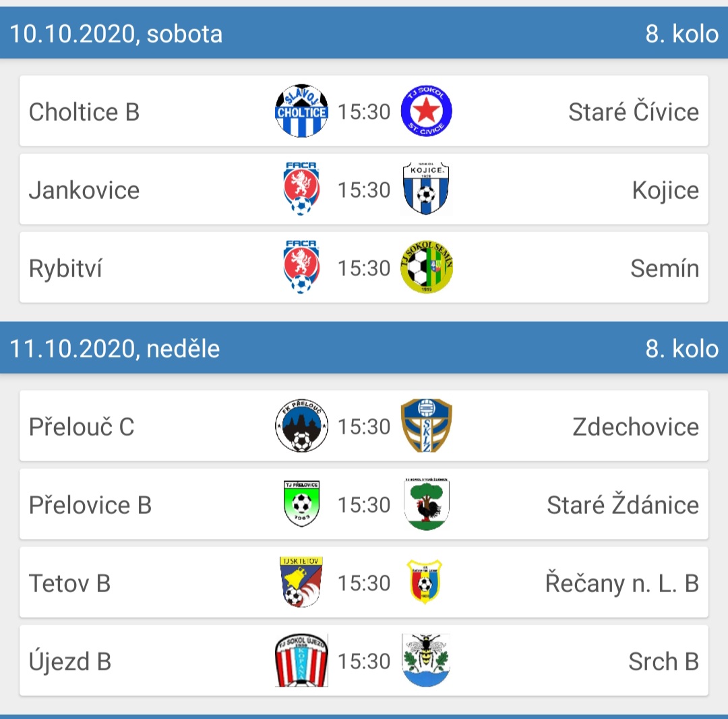The image size is (728, 719).
Task: Tap the 15:30 kickoff time for Tetov B
Action: (x=364, y=583)
